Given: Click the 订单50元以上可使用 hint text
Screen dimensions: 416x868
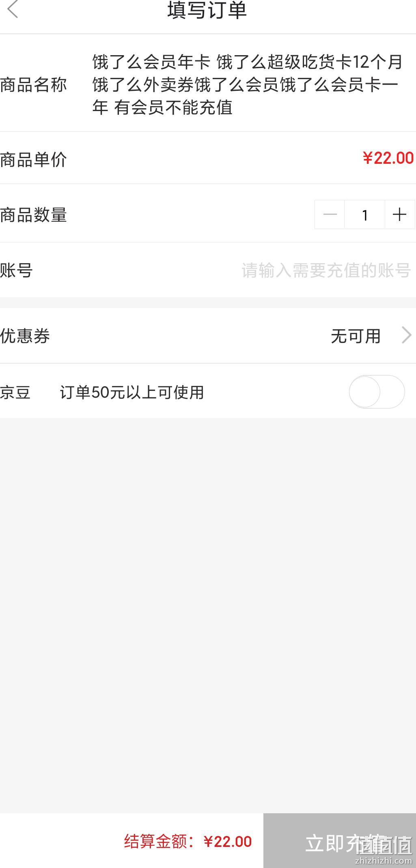Looking at the screenshot, I should 132,392.
